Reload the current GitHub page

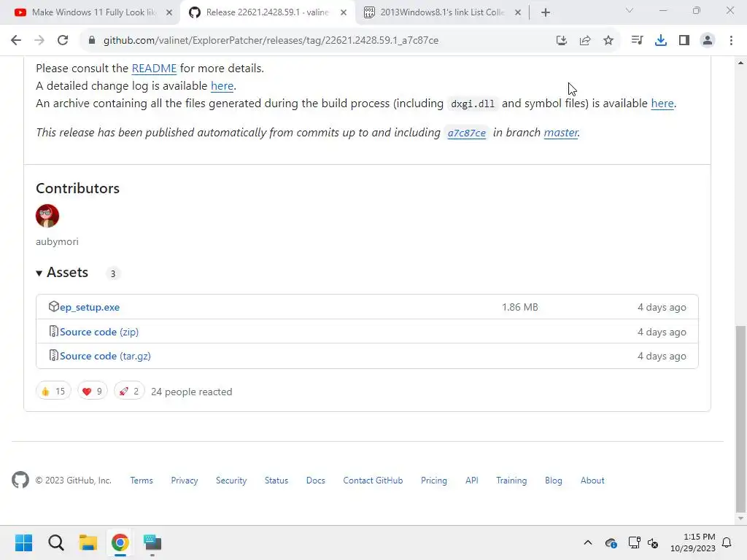[63, 41]
